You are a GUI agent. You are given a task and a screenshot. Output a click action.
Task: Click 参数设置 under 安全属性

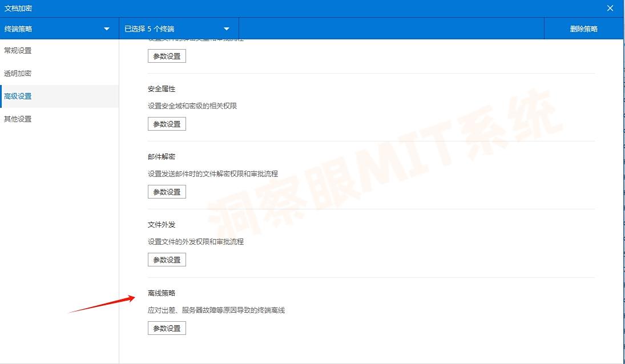click(167, 124)
